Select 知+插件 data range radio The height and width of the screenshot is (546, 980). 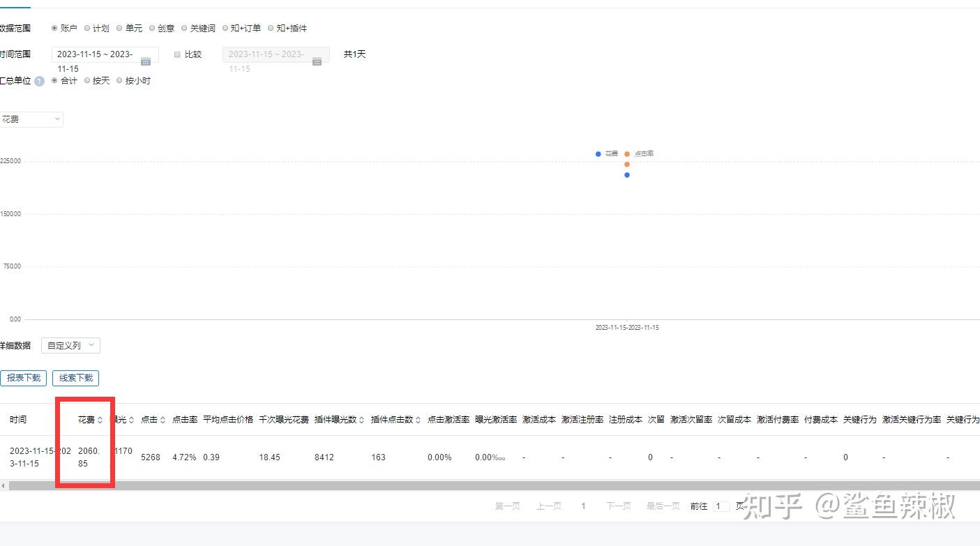271,29
